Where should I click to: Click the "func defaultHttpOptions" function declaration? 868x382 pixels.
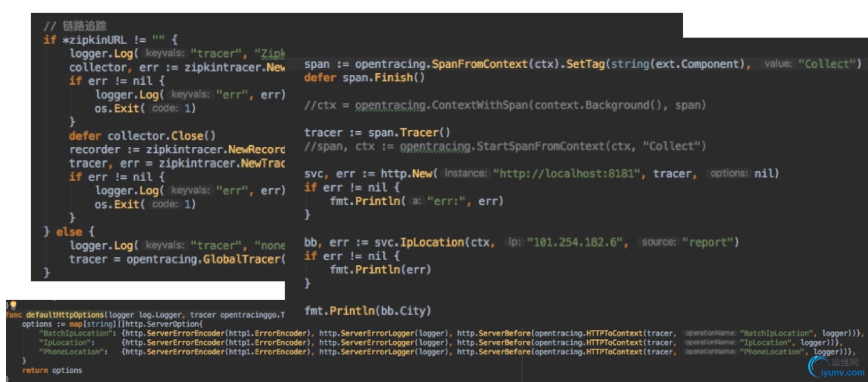click(x=145, y=315)
